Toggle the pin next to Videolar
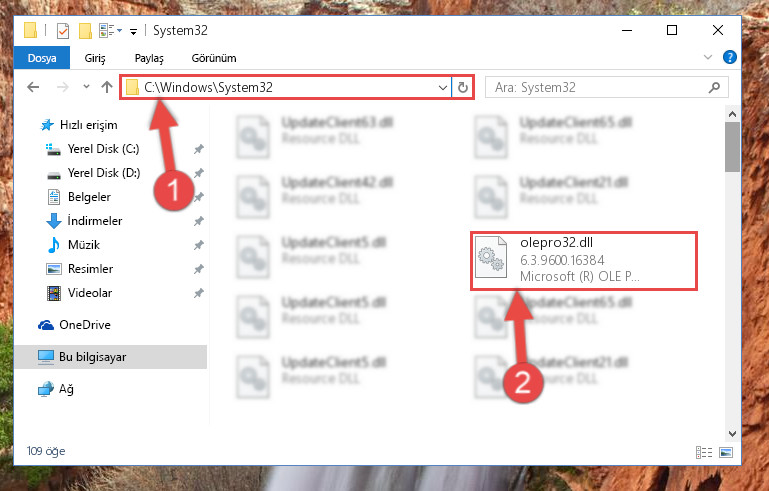The width and height of the screenshot is (769, 491). tap(199, 293)
